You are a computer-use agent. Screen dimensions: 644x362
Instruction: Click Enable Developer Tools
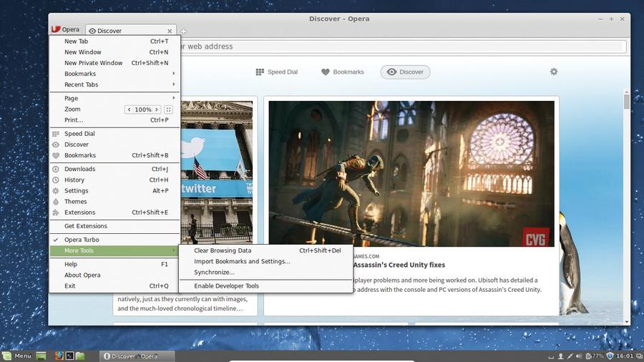point(266,286)
